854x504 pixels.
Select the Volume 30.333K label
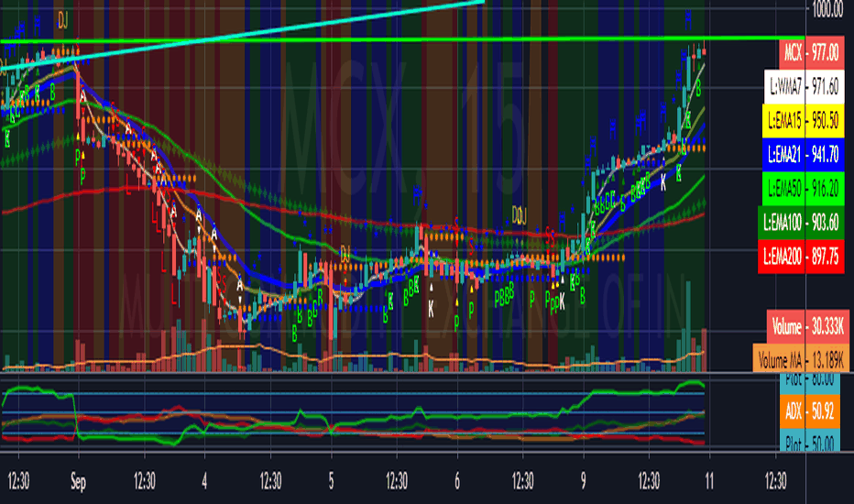pyautogui.click(x=807, y=326)
